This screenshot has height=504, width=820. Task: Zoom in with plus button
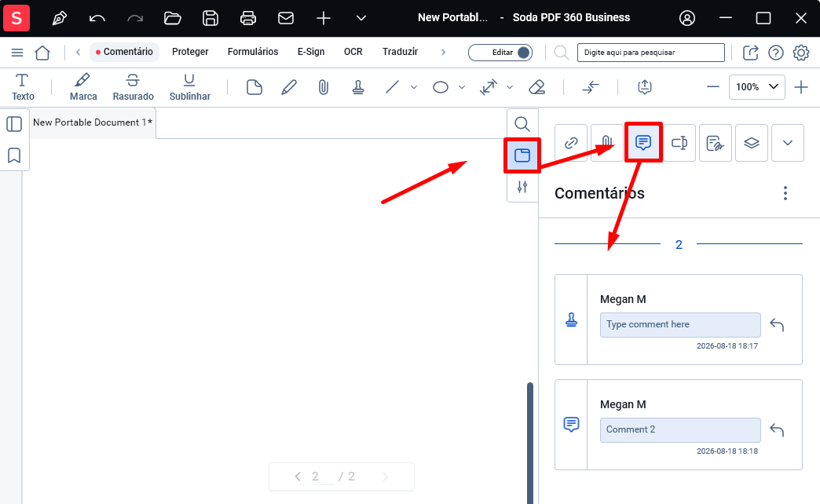pos(800,87)
